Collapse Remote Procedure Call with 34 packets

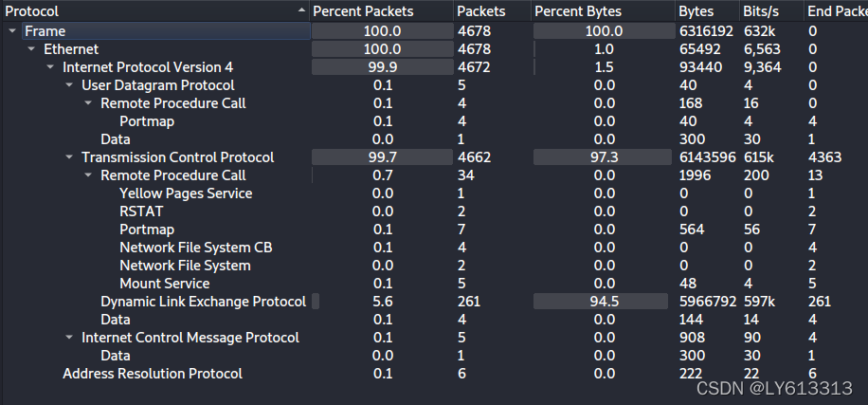88,175
